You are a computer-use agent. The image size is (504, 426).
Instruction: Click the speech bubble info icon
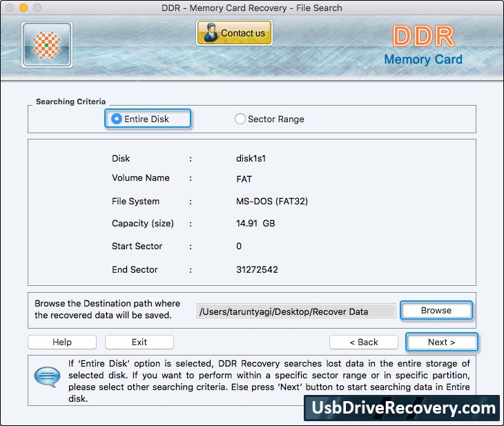(x=47, y=377)
